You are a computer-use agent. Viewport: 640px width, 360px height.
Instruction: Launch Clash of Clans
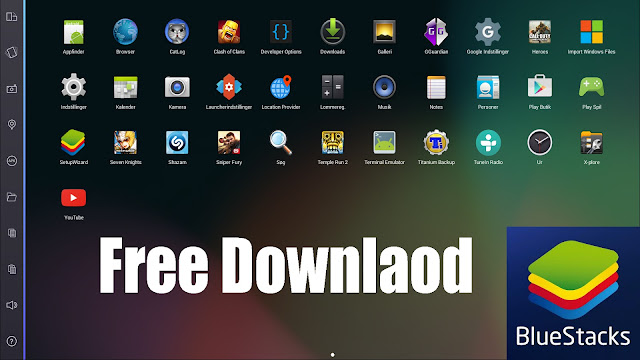click(x=229, y=32)
